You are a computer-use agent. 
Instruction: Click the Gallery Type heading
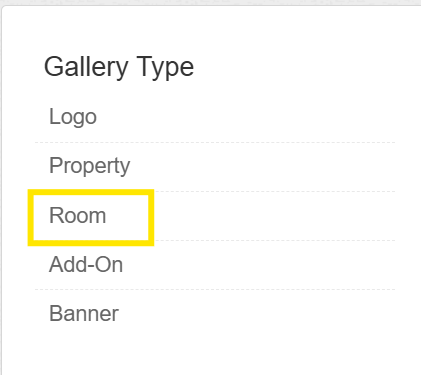pyautogui.click(x=119, y=68)
